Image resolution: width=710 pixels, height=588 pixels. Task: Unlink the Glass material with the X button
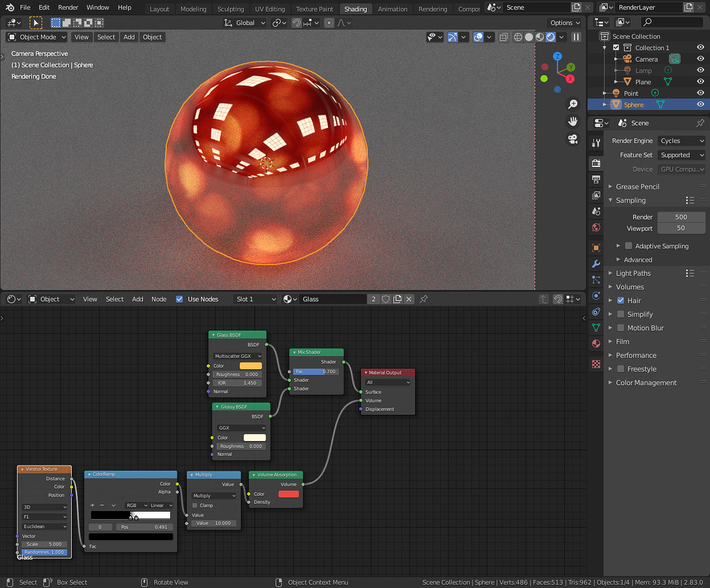click(x=409, y=299)
